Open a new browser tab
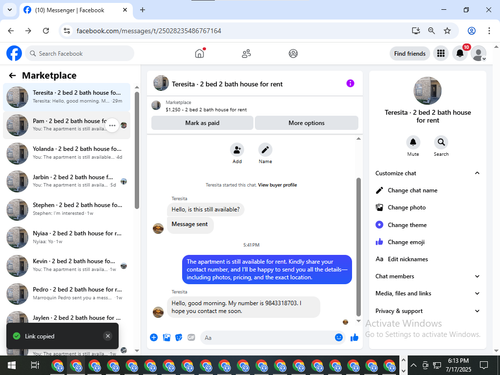The image size is (500, 375). [x=142, y=10]
